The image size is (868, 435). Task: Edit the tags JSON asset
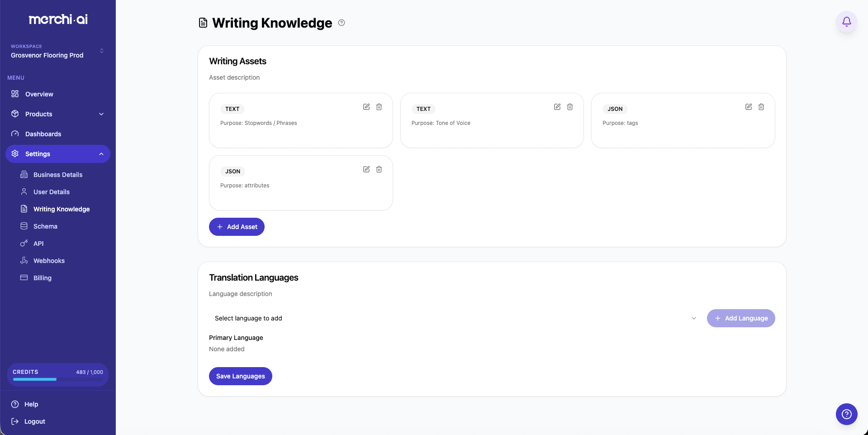(748, 107)
